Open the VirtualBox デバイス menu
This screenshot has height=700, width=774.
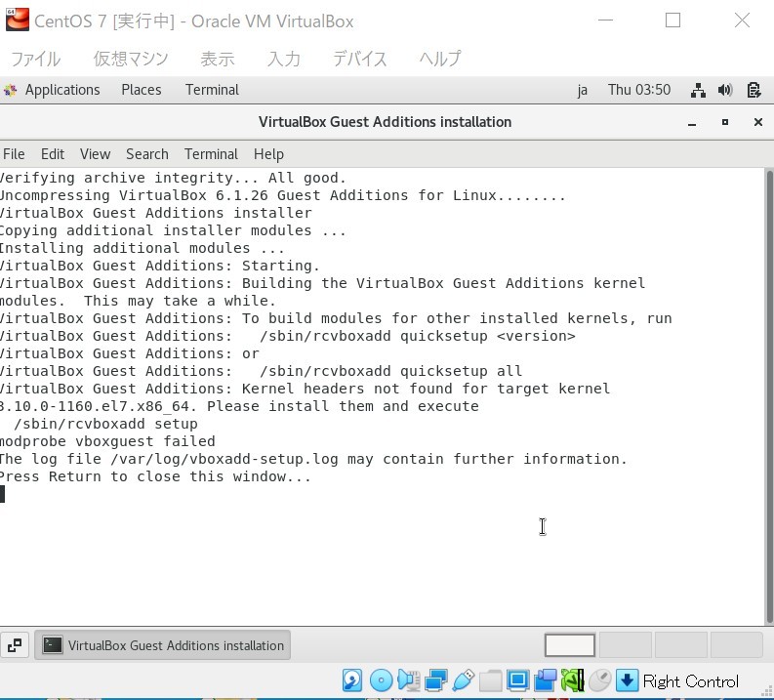click(359, 59)
